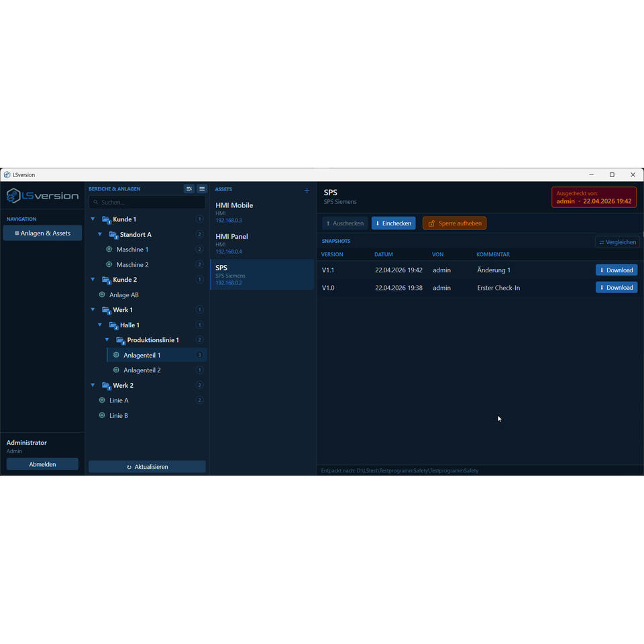The width and height of the screenshot is (644, 644).
Task: Click the Erster Check-In comment cell
Action: pyautogui.click(x=498, y=288)
